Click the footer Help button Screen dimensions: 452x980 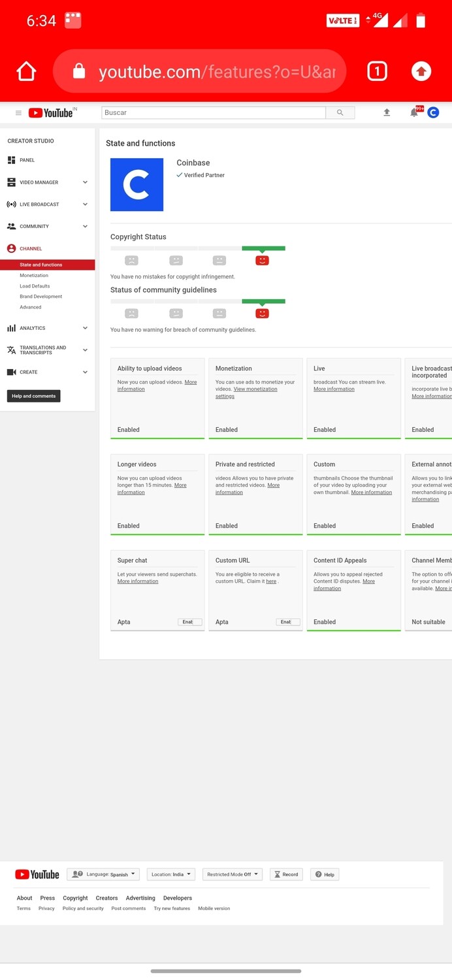tap(325, 874)
